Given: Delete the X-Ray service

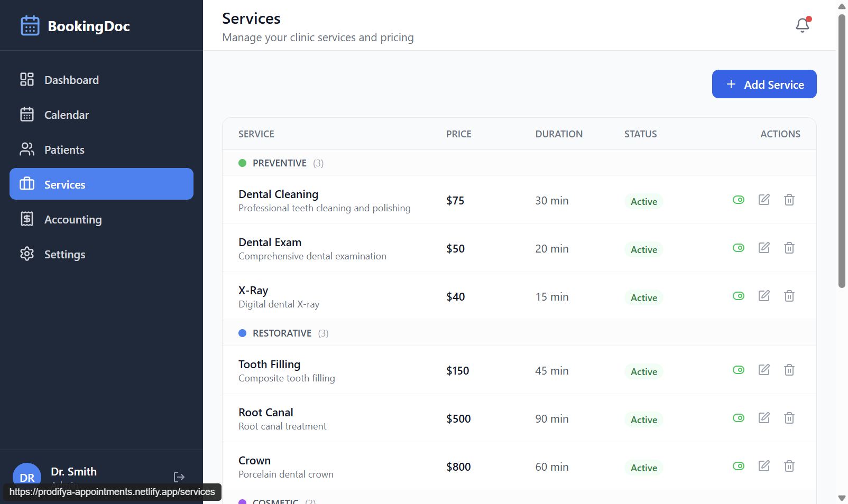Looking at the screenshot, I should point(789,296).
